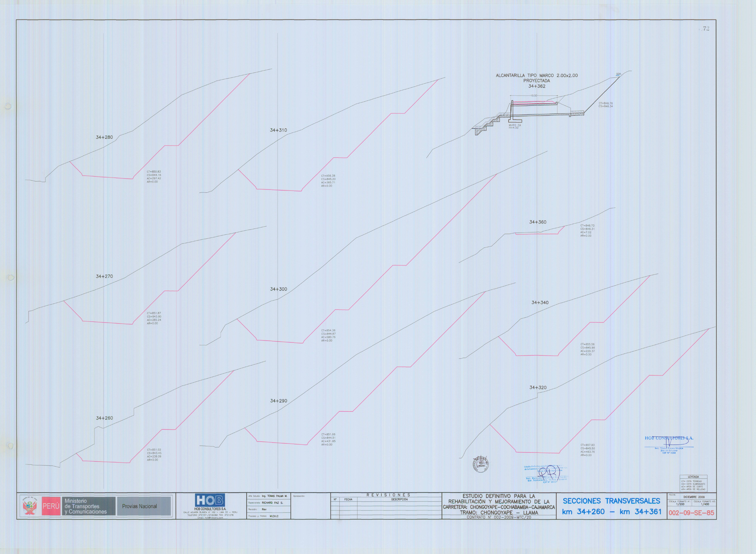Click "CT=854.38" in section 34+300 data

328,331
